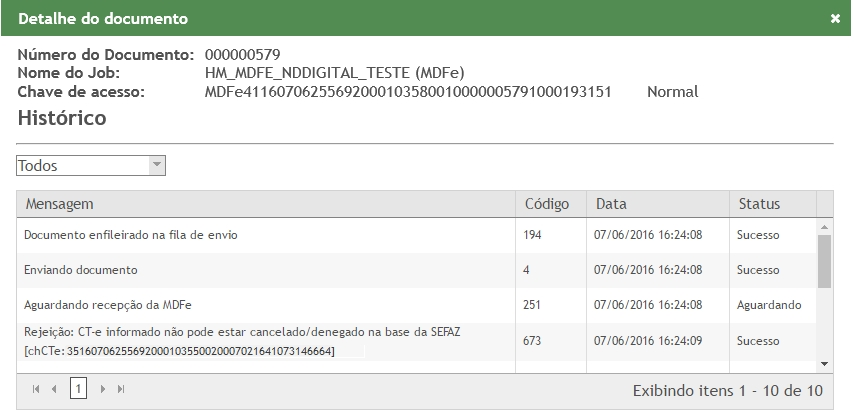Click the history table scrollbar thumb
Screen dimensions: 854x413
(x=825, y=260)
